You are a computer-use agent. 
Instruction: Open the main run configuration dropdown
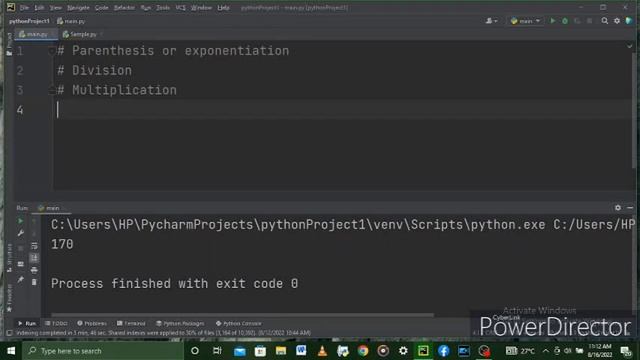point(525,20)
